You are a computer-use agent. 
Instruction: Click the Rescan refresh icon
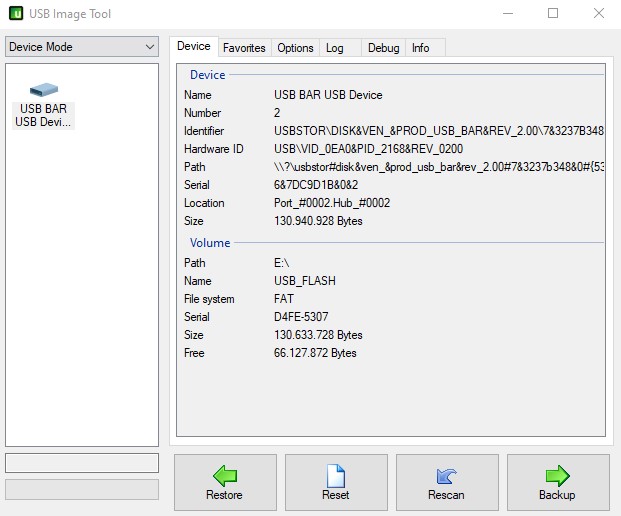[x=446, y=475]
